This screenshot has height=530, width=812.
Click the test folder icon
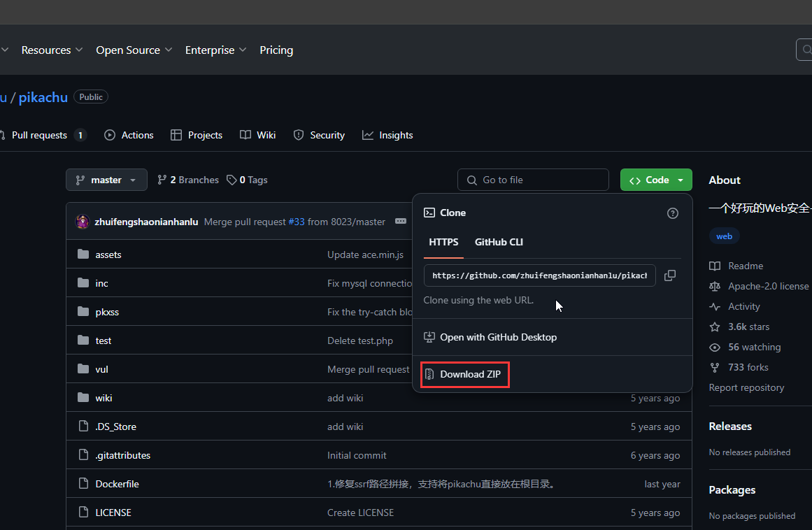click(83, 340)
